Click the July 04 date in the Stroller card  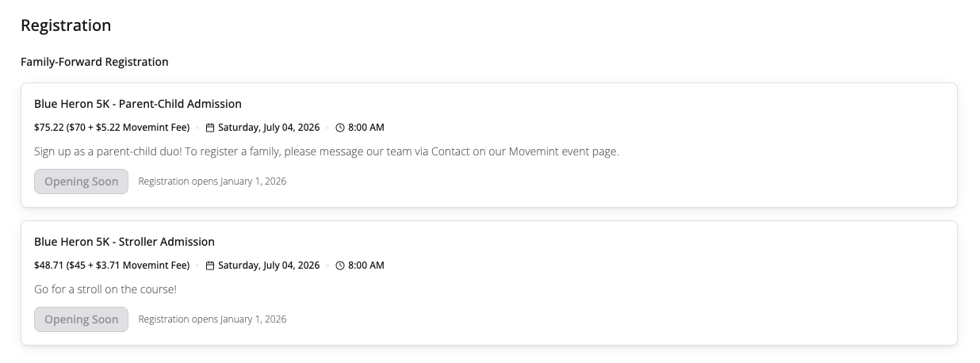269,266
